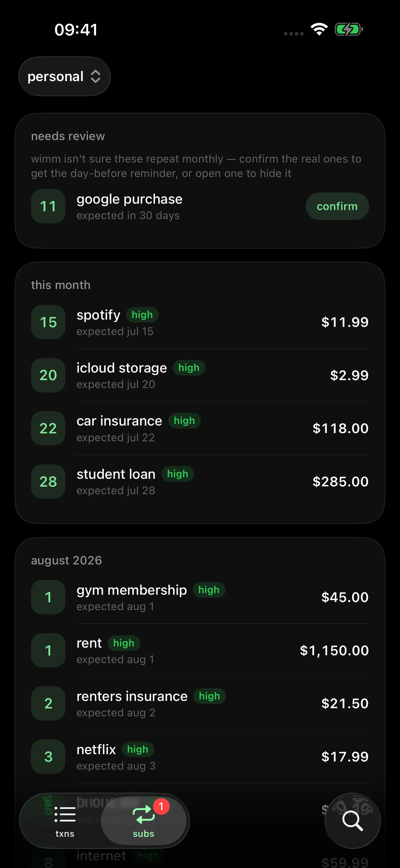Tap the high tag on gym membership

tap(209, 590)
